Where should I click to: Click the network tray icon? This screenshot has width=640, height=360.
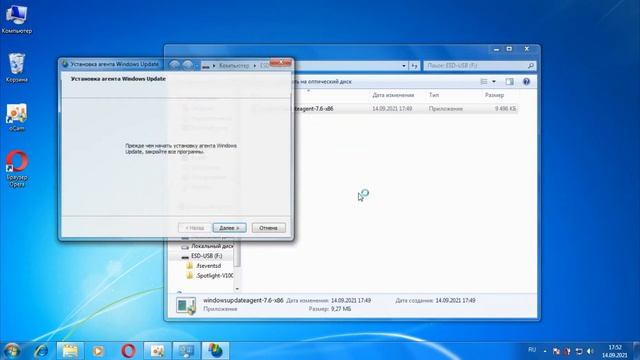point(578,351)
